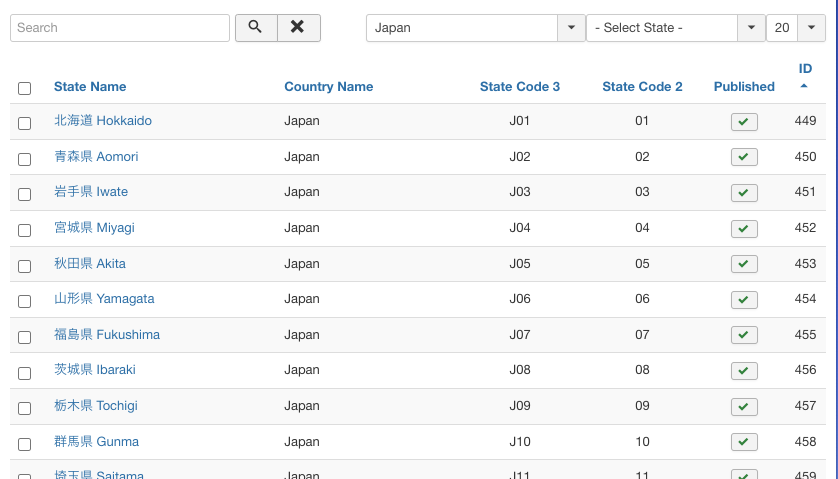Image resolution: width=838 pixels, height=479 pixels.
Task: Select the Iwate row checkbox
Action: (x=25, y=194)
